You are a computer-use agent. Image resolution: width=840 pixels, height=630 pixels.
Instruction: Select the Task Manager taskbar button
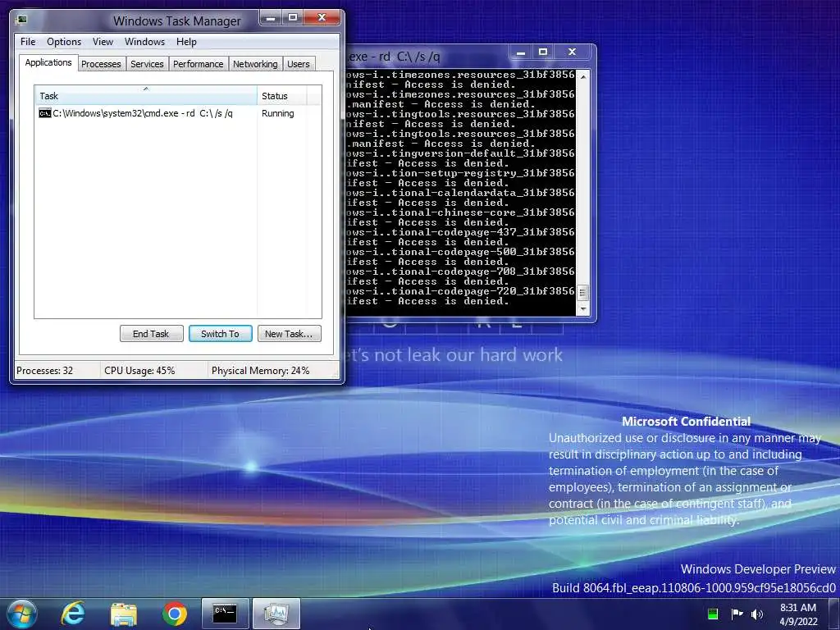(276, 614)
